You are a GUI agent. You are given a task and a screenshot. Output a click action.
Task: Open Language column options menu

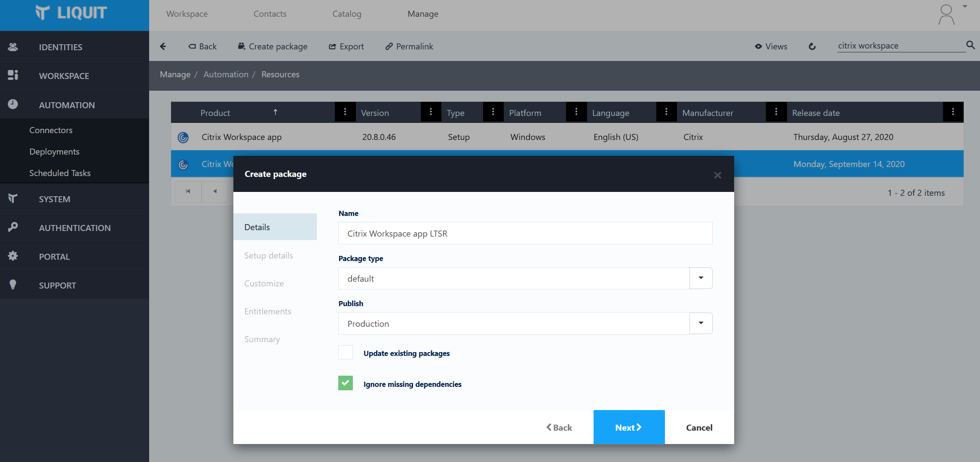pos(666,112)
